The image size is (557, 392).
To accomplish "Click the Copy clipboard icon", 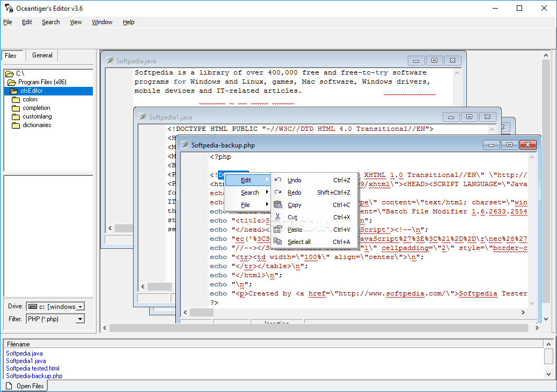I will pos(278,204).
